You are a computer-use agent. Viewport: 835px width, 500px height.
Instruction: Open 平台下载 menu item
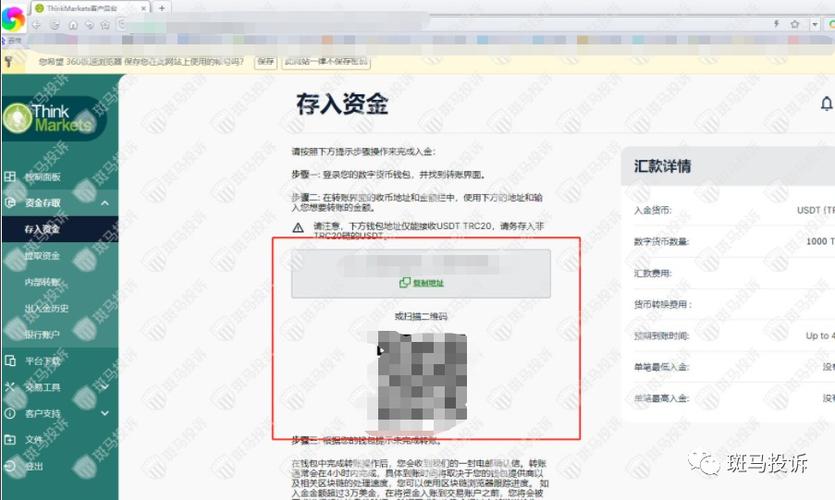tap(43, 361)
